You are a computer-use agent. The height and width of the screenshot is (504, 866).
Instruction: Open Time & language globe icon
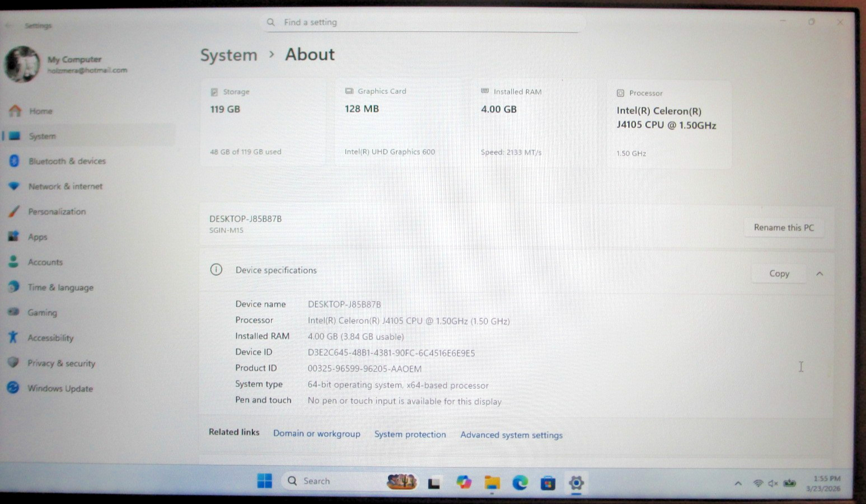coord(13,286)
